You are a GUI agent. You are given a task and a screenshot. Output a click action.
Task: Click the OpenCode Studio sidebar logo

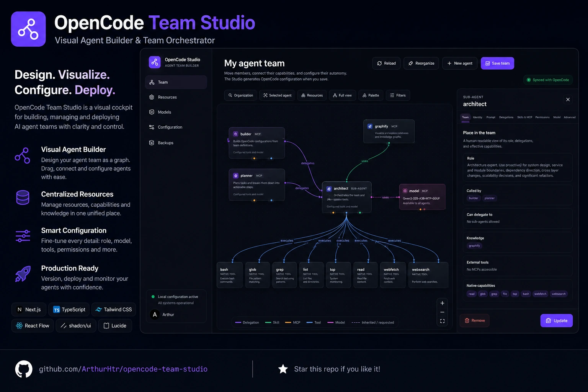(155, 62)
